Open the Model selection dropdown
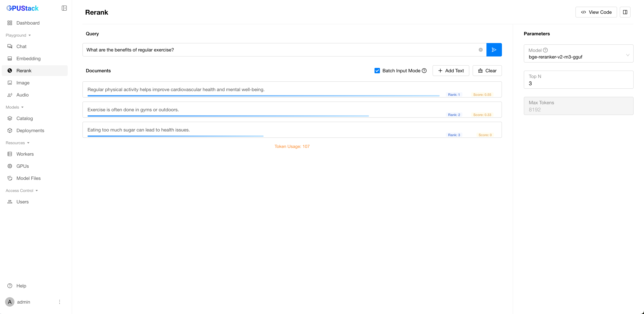The height and width of the screenshot is (314, 644). point(578,54)
